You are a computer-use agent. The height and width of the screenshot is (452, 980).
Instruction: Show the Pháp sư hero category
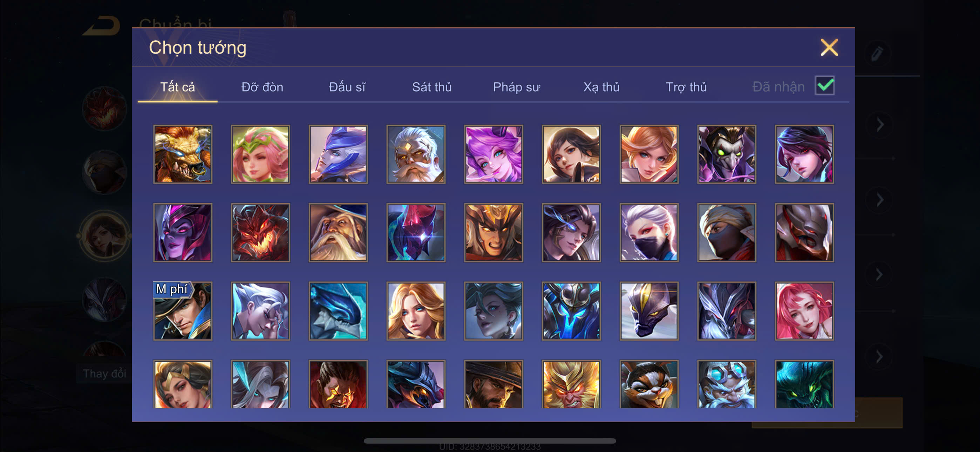click(516, 87)
